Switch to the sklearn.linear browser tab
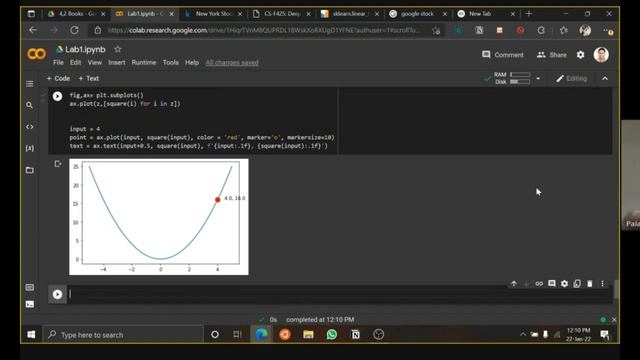 pyautogui.click(x=349, y=14)
